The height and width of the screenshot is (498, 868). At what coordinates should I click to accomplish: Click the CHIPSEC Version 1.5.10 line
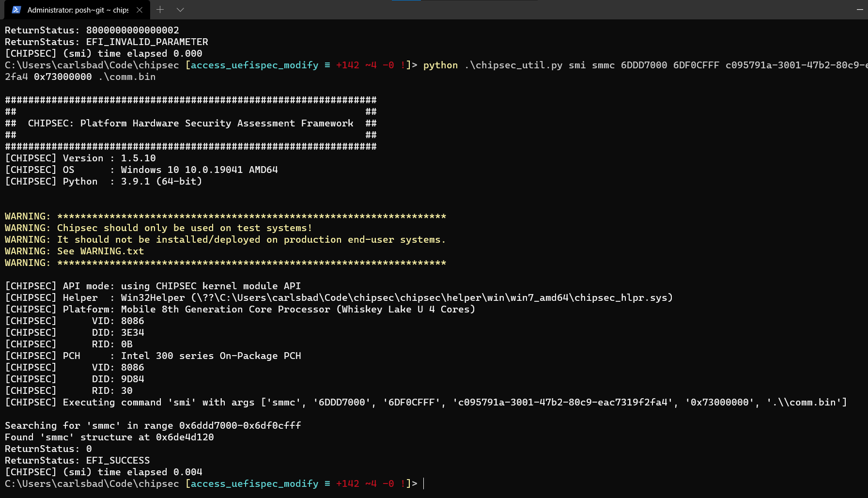(80, 158)
